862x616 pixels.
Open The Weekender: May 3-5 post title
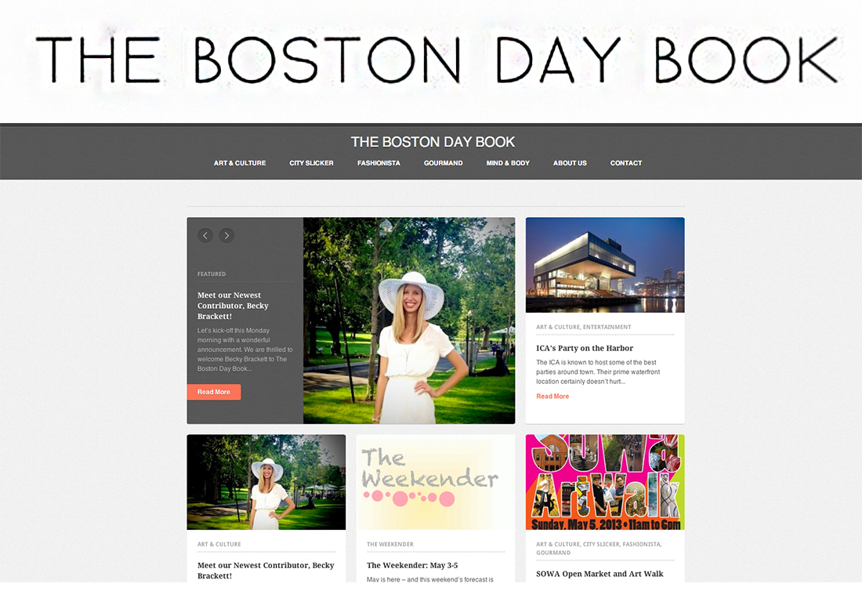412,565
